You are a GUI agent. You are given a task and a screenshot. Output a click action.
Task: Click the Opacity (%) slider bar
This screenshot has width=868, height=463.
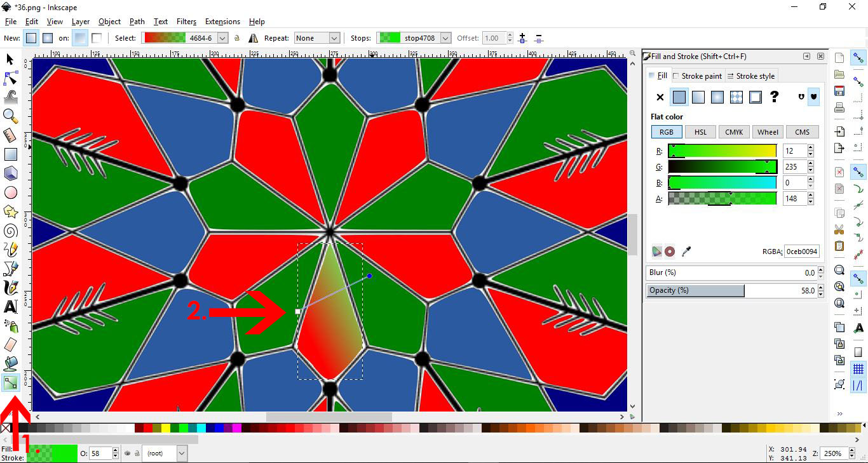731,290
